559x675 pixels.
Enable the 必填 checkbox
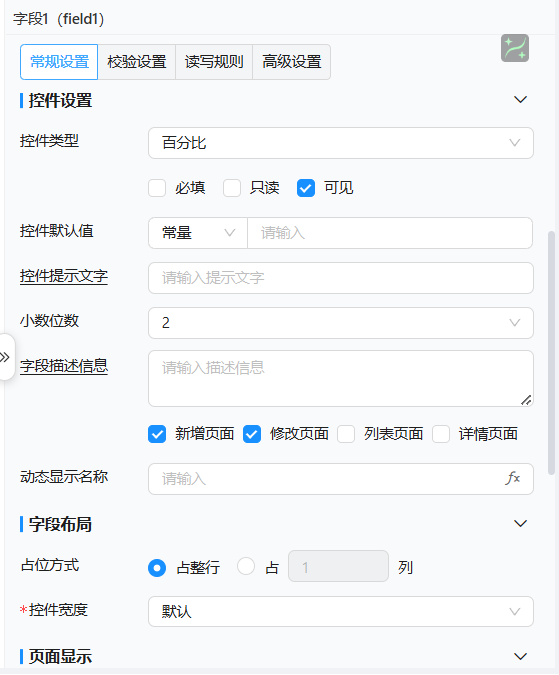157,188
